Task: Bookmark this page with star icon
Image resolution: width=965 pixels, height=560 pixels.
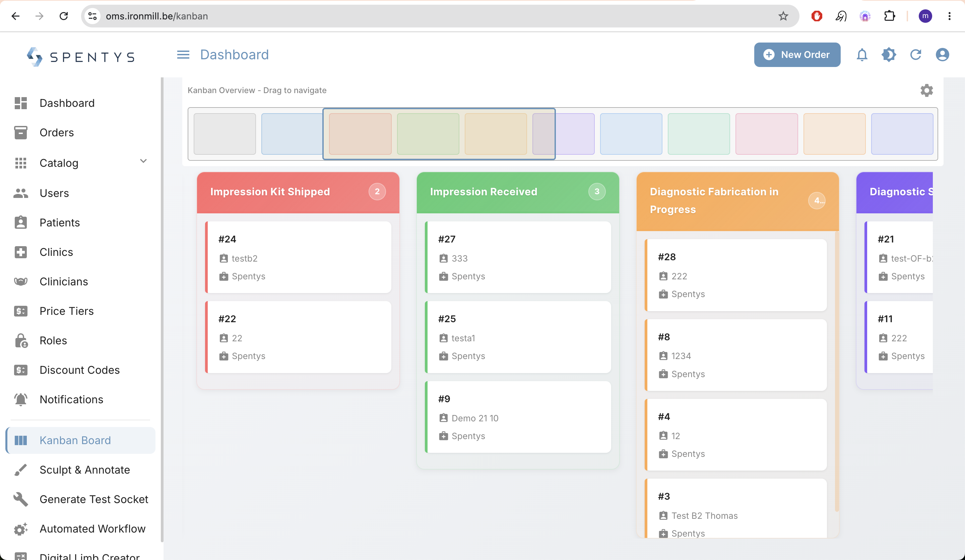Action: point(783,16)
